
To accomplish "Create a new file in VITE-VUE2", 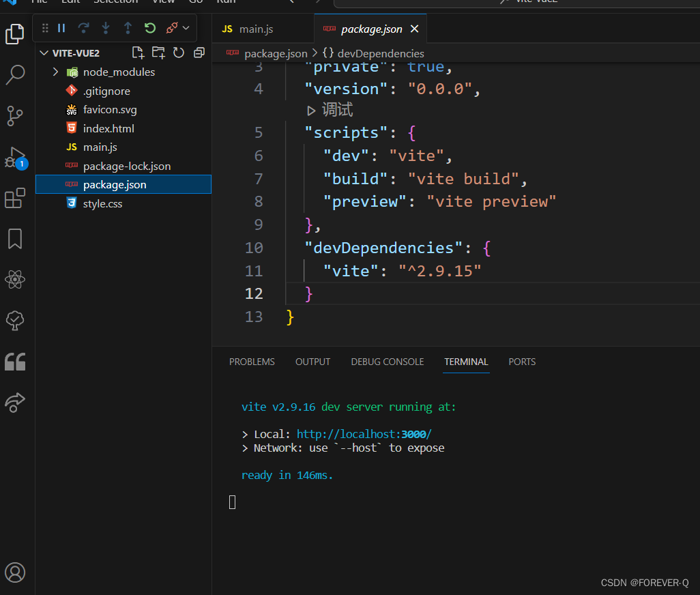I will click(x=138, y=52).
